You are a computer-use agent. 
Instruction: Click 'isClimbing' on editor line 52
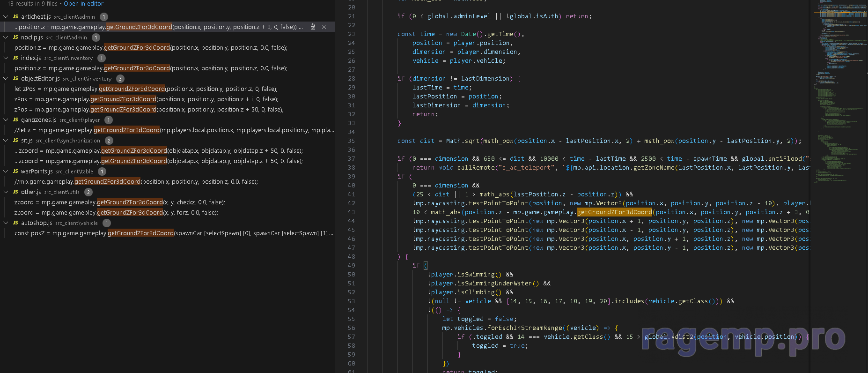click(x=476, y=292)
